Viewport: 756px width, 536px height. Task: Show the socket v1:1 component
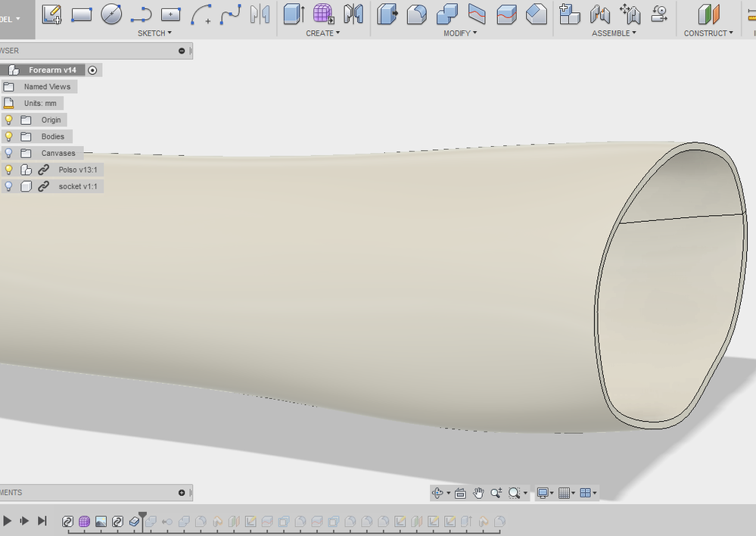(x=9, y=186)
